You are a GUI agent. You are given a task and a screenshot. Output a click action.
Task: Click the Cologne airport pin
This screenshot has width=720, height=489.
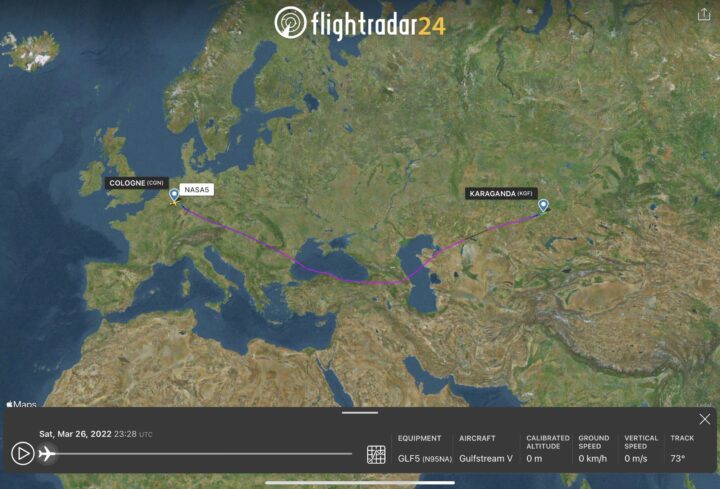pyautogui.click(x=174, y=195)
